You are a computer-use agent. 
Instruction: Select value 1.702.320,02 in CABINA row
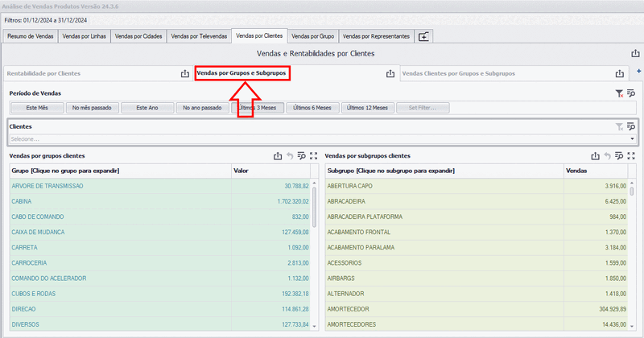pyautogui.click(x=293, y=202)
